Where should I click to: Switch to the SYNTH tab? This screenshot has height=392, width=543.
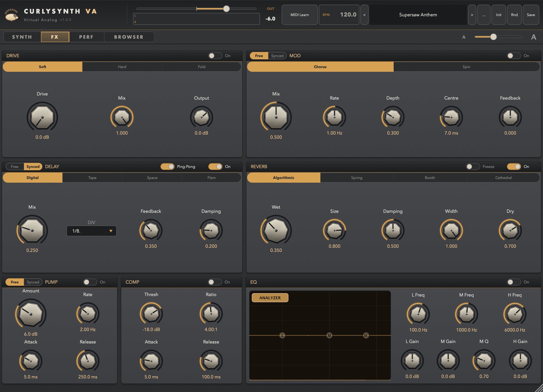click(x=22, y=37)
